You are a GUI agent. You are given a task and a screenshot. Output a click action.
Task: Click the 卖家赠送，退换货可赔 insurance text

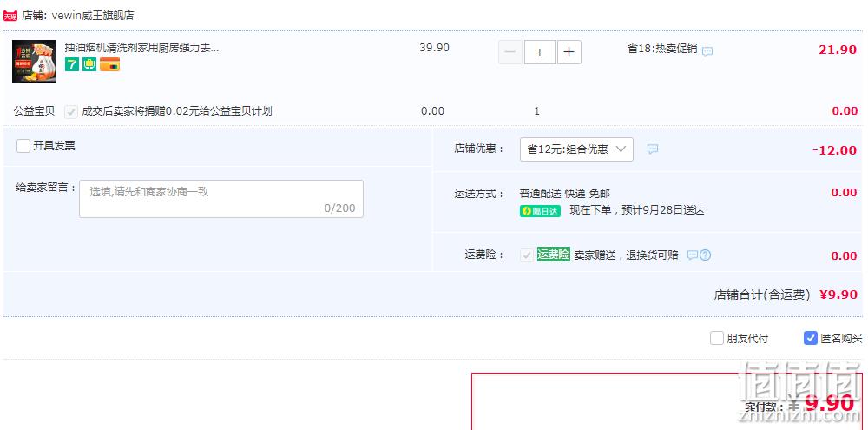pos(626,255)
